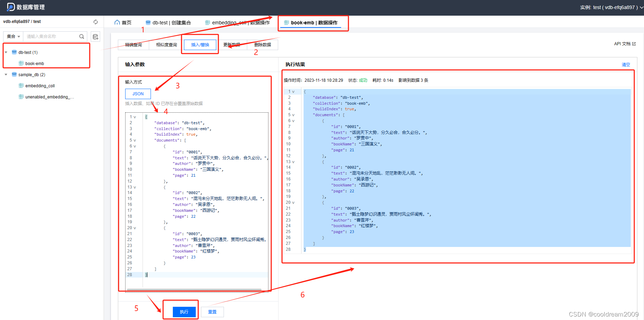
Task: Click the API docs external link icon
Action: coord(634,44)
